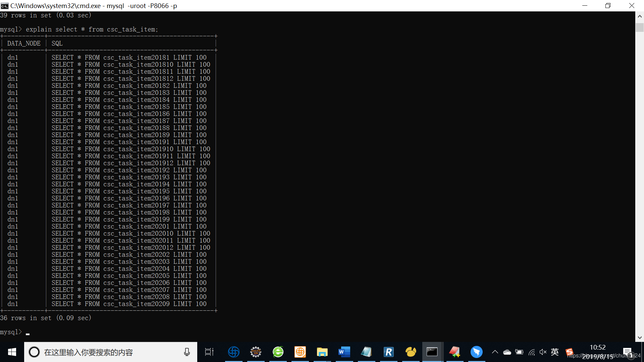The width and height of the screenshot is (644, 362).
Task: Switch the 英 input language indicator
Action: [x=555, y=352]
